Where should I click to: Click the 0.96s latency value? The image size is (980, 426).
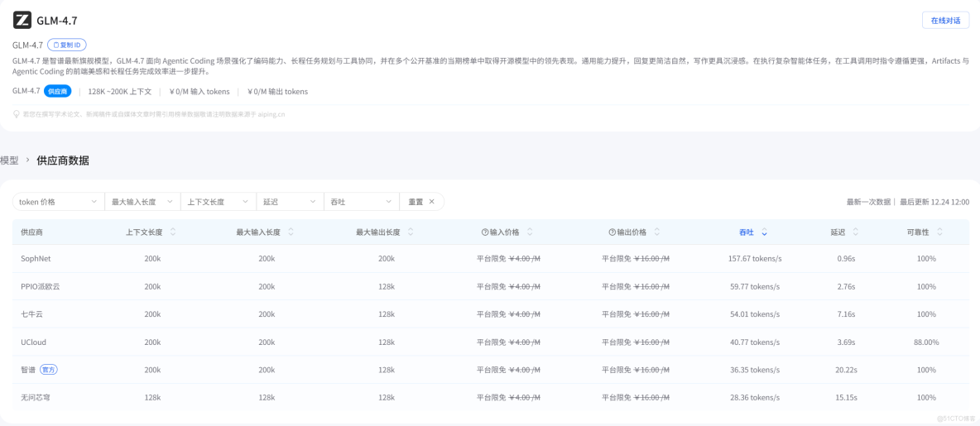pyautogui.click(x=846, y=259)
